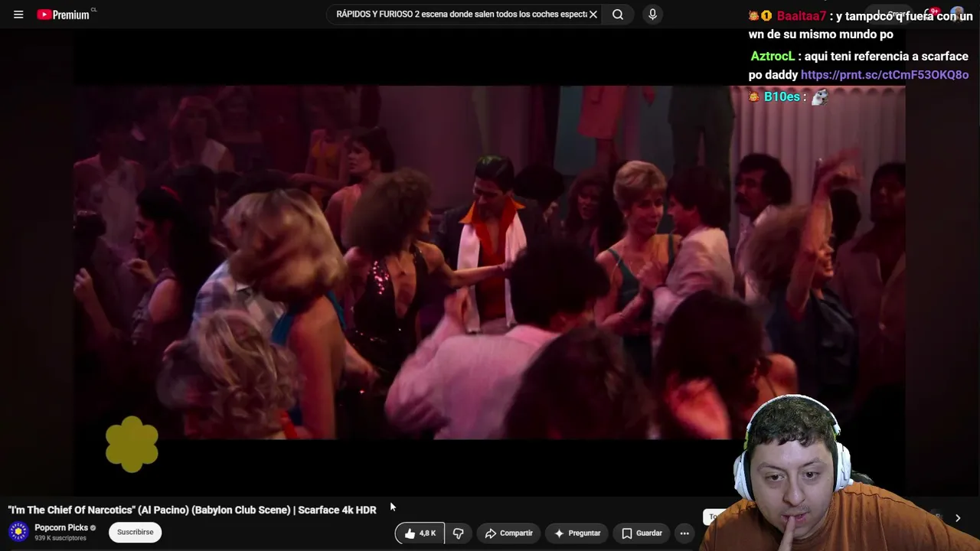The image size is (980, 551).
Task: Share the video via Compartir
Action: [x=510, y=533]
